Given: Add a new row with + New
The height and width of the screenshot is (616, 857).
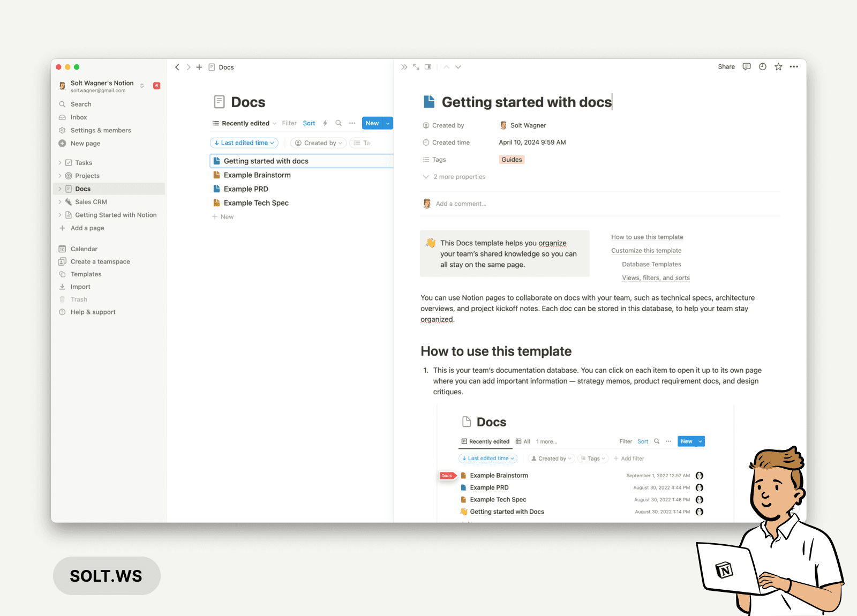Looking at the screenshot, I should (223, 217).
